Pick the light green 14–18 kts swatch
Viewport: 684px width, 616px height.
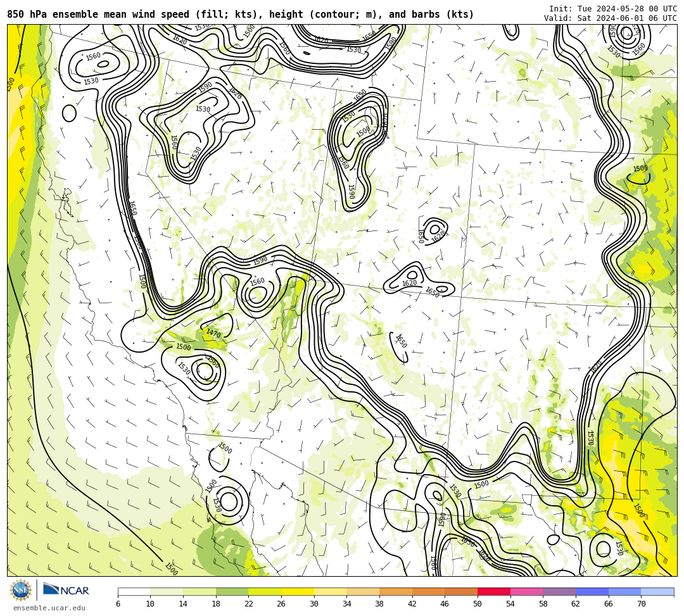point(199,591)
